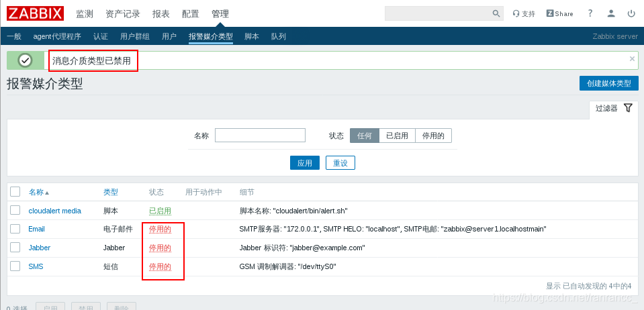Viewport: 644px width, 310px height.
Task: Click the ZABBIX logo
Action: click(35, 13)
